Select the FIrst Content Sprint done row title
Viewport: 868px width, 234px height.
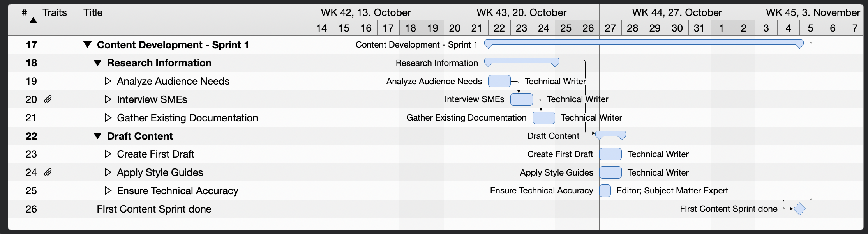click(x=154, y=209)
